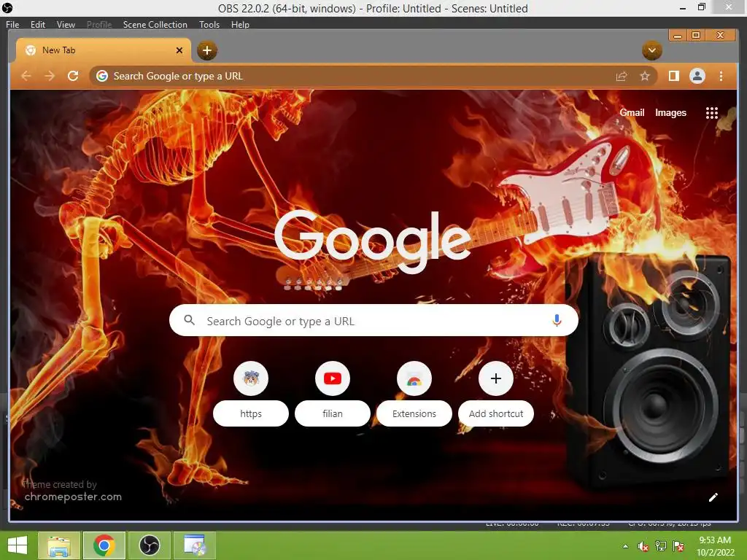Open the OBS File menu
This screenshot has height=560, width=747.
12,24
